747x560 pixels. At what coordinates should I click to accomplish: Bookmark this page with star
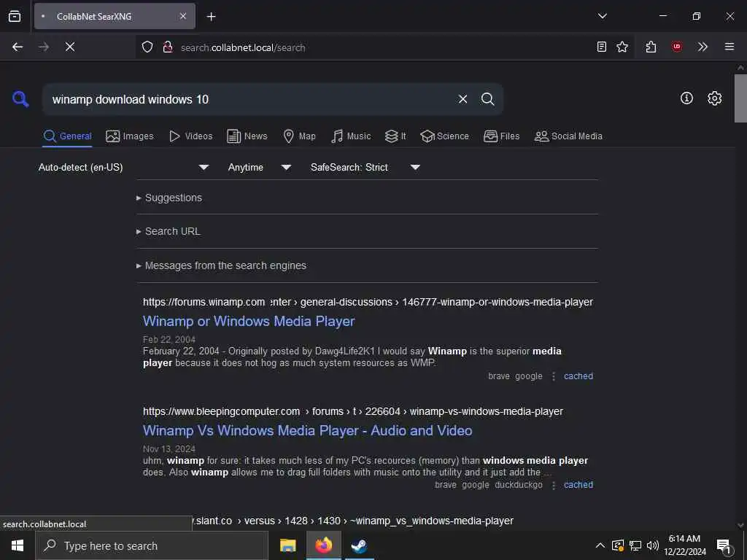tap(622, 47)
